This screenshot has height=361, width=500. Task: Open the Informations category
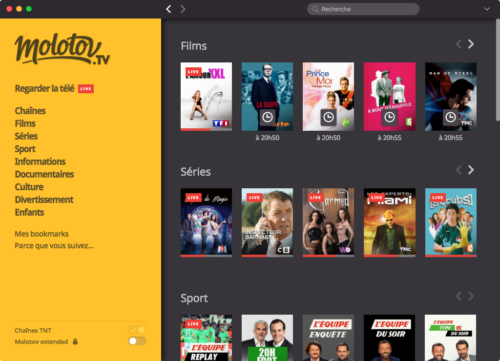[40, 161]
